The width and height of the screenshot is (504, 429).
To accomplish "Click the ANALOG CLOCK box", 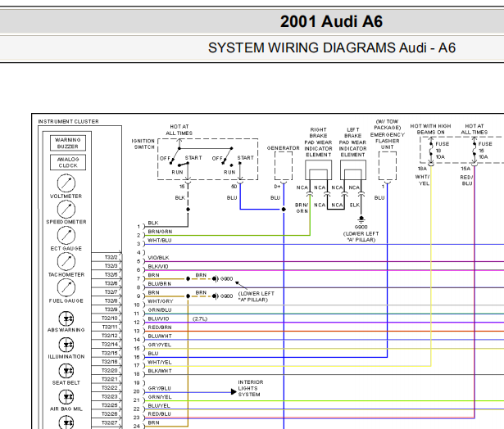I will click(x=68, y=162).
